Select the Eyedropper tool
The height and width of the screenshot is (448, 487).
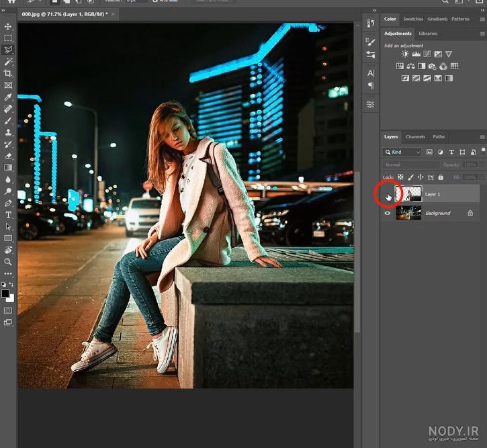pyautogui.click(x=8, y=97)
